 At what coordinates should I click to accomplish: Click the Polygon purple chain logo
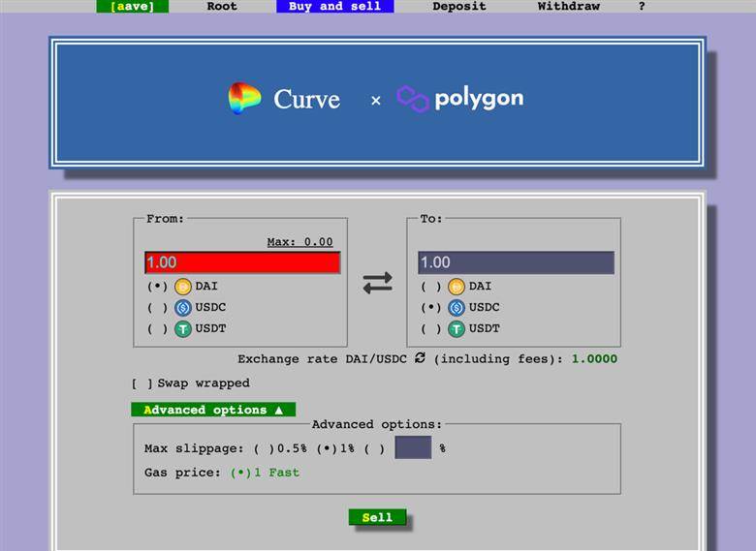click(x=413, y=99)
